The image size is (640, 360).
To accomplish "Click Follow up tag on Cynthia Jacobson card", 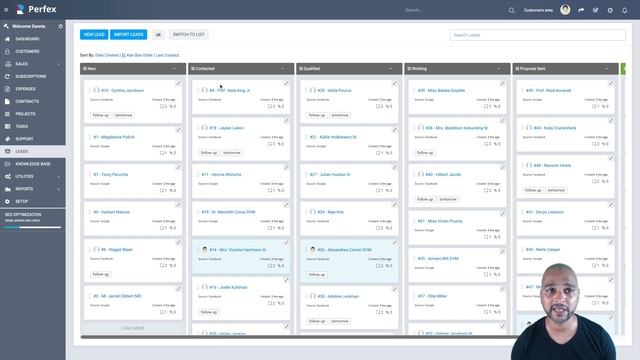I will click(x=100, y=116).
